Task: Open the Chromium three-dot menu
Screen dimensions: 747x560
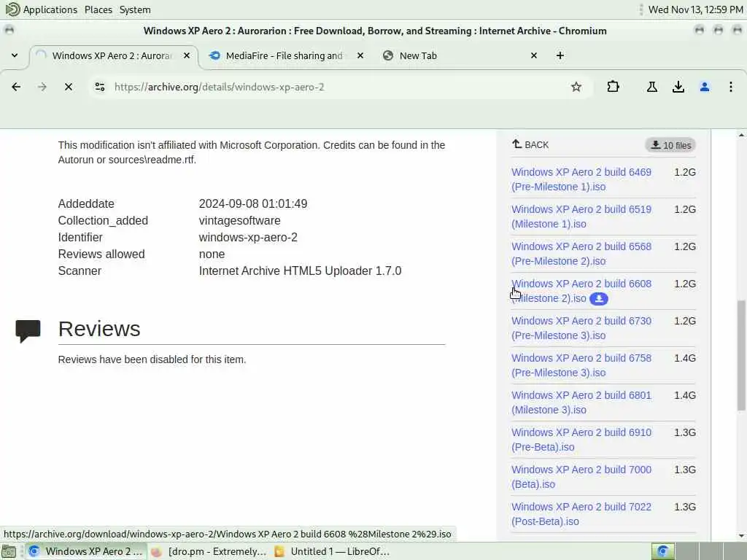Action: tap(731, 87)
